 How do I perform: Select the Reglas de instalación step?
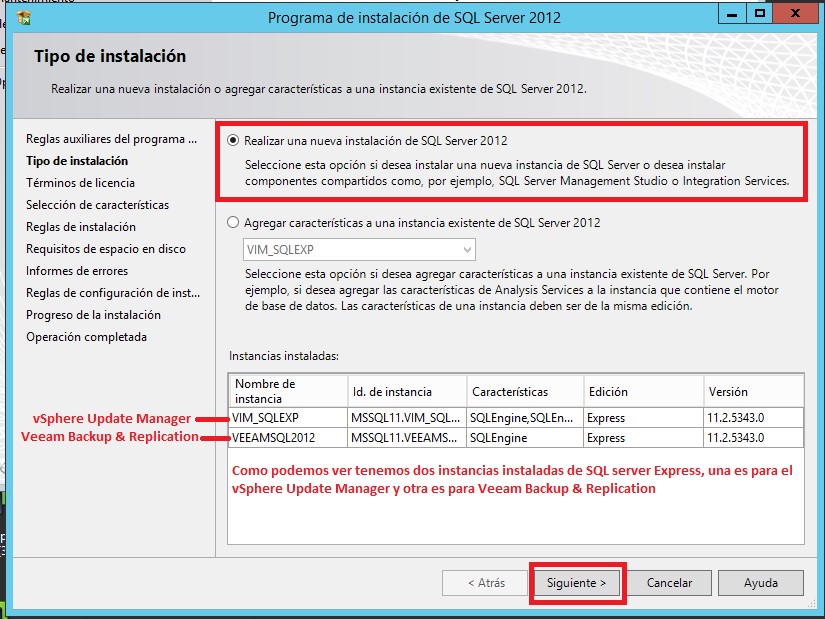81,227
